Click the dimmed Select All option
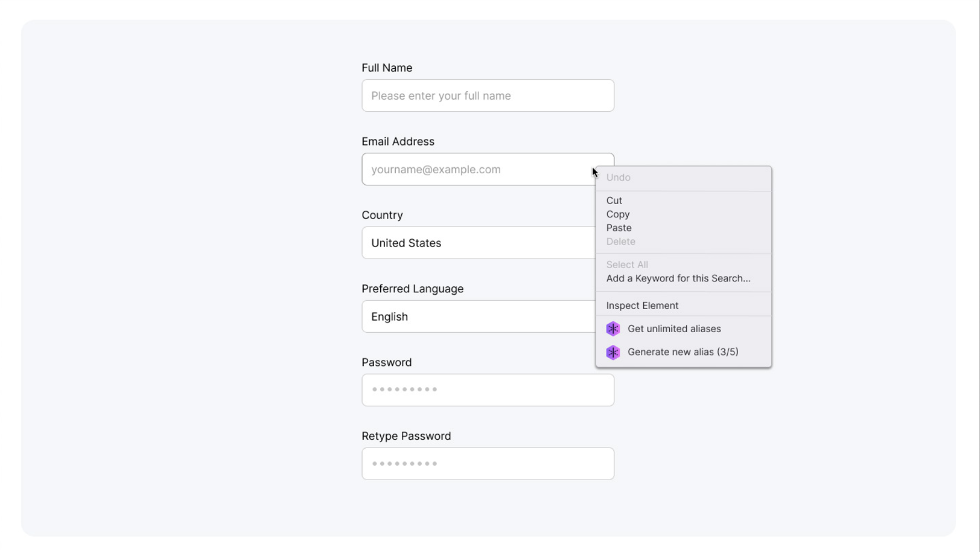 [627, 265]
